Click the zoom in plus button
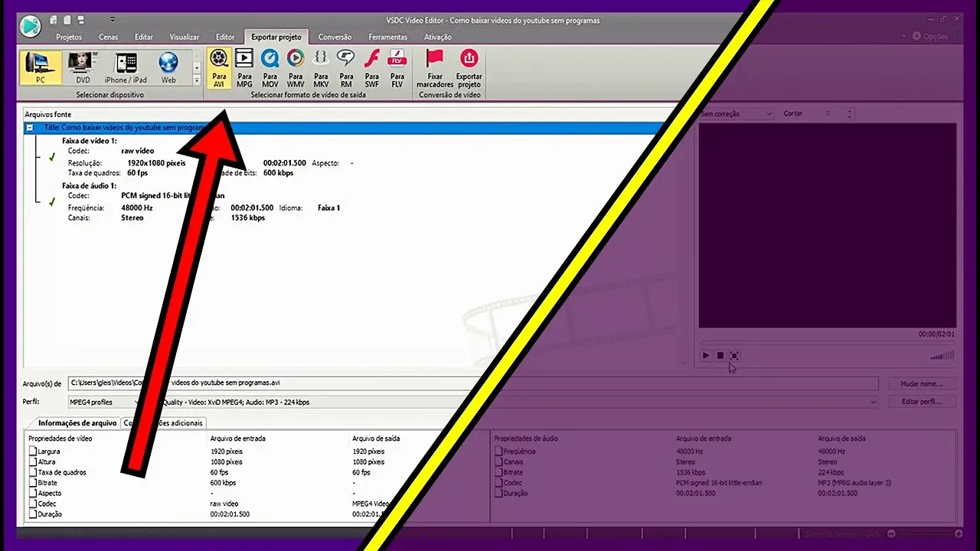Screen dimensions: 980x551 coord(958,533)
